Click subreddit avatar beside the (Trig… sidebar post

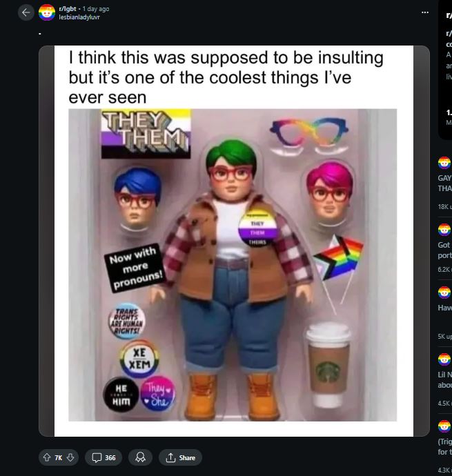pos(444,426)
